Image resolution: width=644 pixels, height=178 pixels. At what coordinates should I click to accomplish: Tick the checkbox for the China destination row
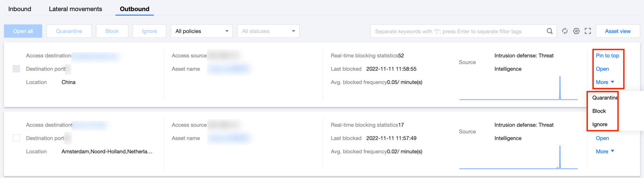[17, 69]
